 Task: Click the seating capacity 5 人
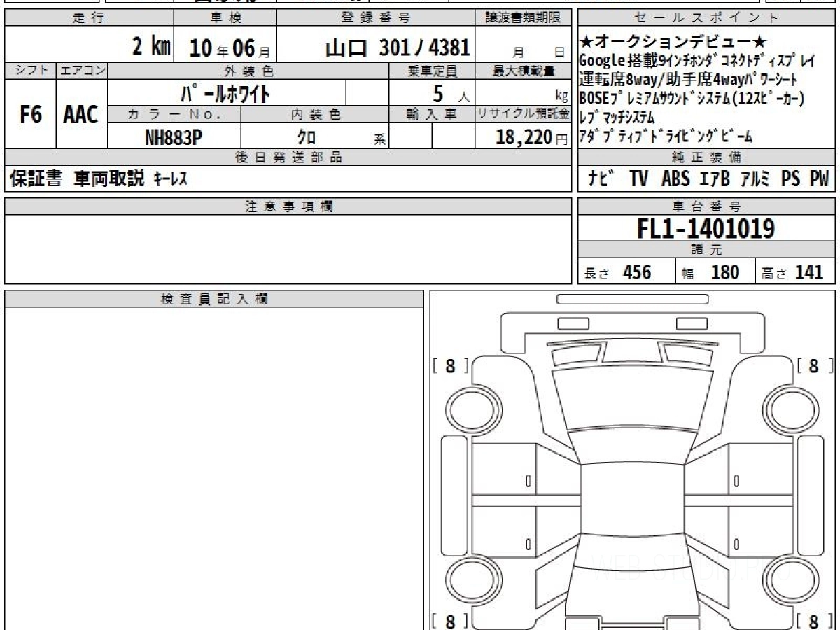click(451, 92)
